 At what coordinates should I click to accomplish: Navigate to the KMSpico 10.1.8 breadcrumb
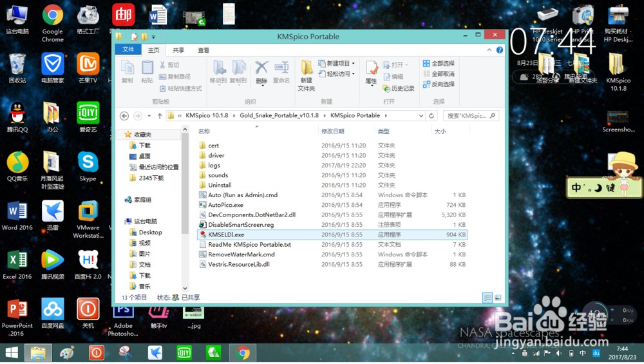point(207,115)
